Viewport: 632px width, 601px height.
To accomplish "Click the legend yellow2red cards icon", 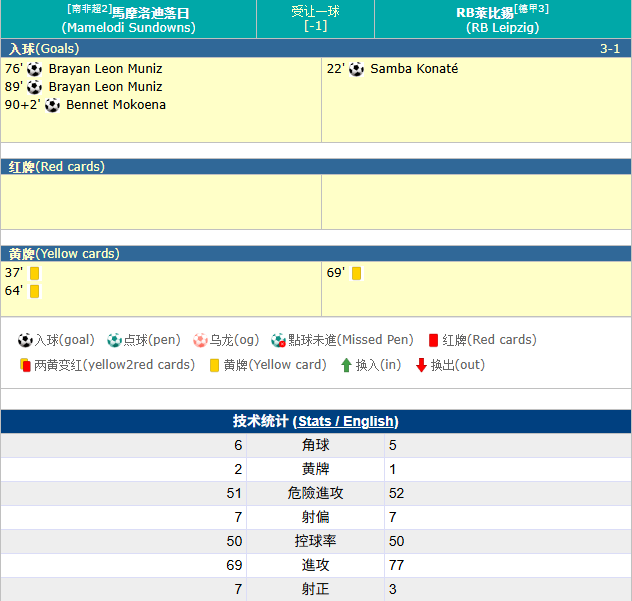I will tap(25, 365).
